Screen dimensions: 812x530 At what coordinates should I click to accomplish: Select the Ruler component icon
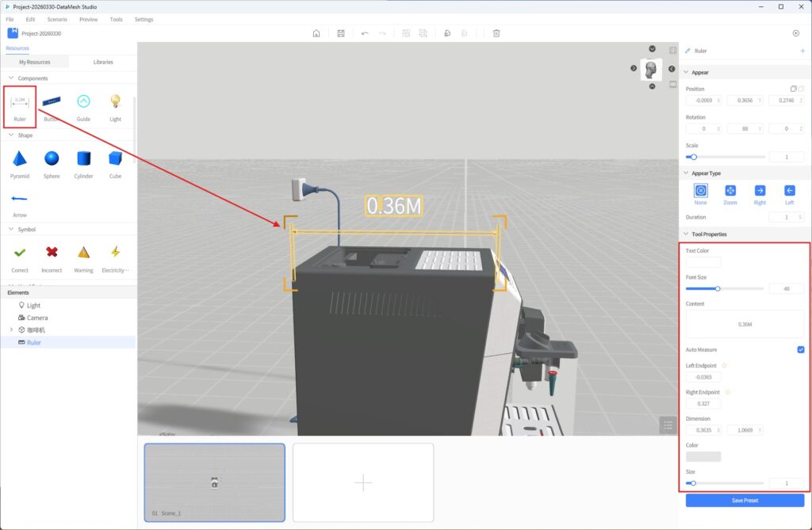[x=20, y=102]
